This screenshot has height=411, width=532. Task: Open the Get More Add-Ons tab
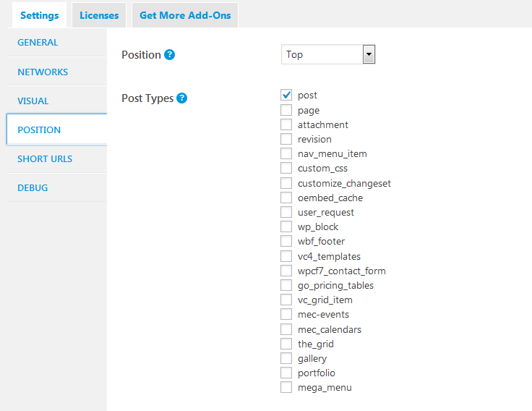[185, 15]
